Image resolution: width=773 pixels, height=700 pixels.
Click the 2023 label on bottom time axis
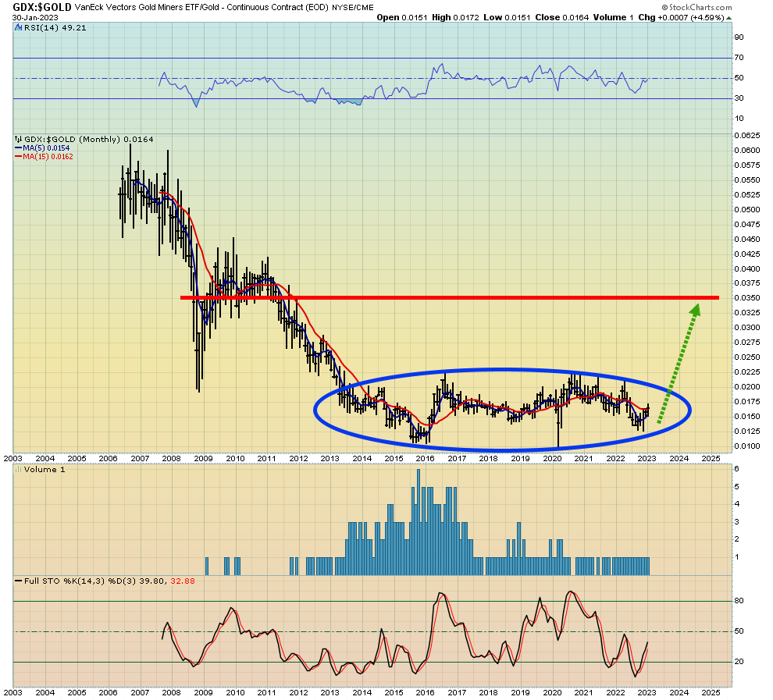click(647, 693)
